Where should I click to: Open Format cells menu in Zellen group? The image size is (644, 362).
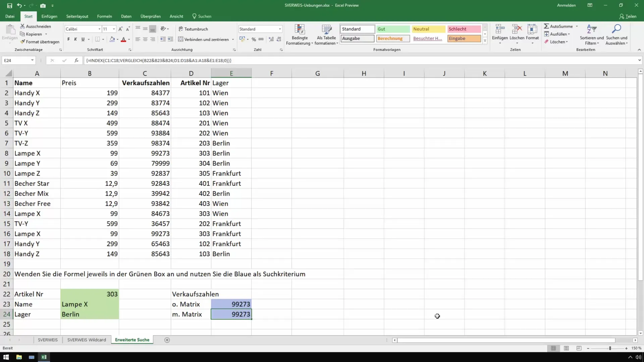coord(532,34)
